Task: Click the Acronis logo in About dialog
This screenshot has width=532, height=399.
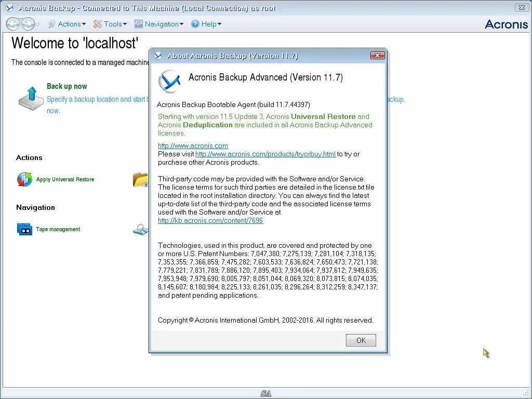Action: [x=169, y=82]
